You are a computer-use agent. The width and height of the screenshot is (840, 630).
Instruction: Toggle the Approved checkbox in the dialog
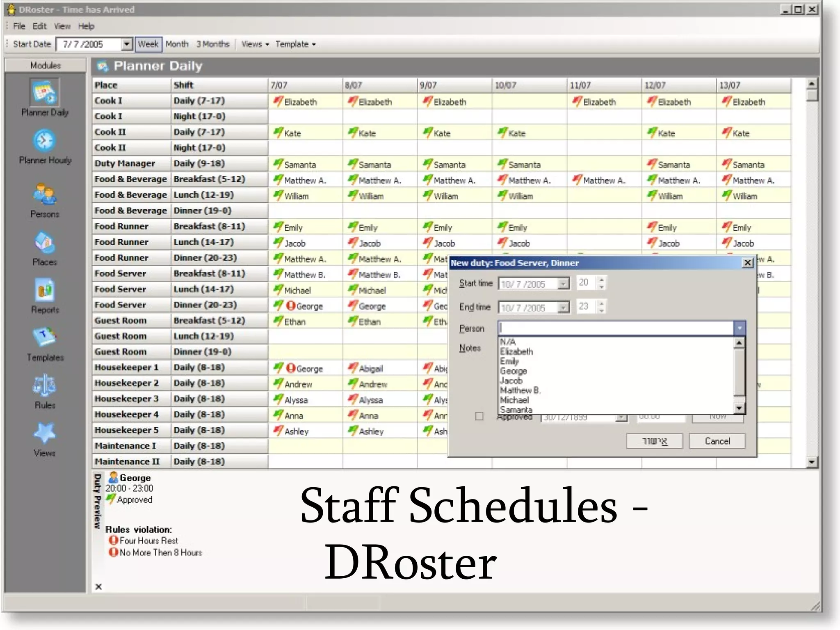pos(479,416)
